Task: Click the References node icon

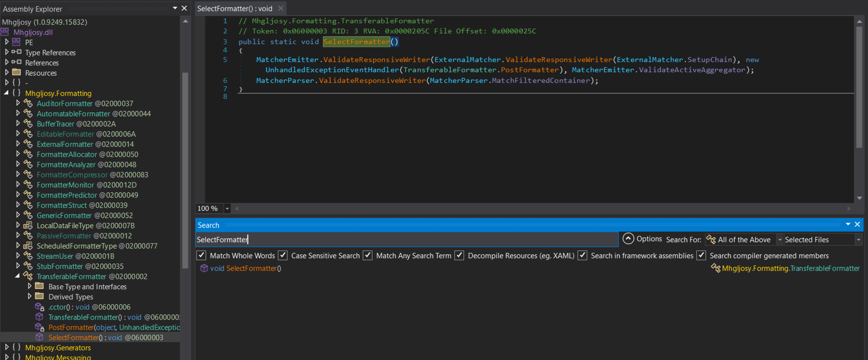Action: tap(16, 62)
